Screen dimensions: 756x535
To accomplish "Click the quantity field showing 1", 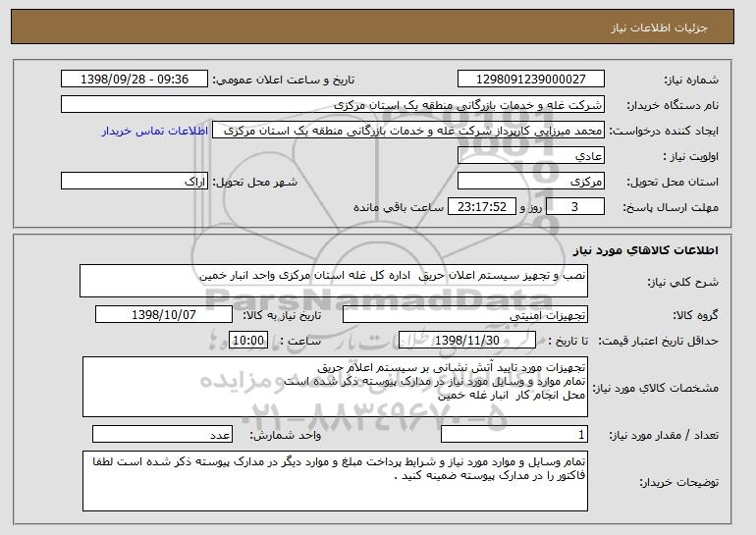I will tap(514, 434).
